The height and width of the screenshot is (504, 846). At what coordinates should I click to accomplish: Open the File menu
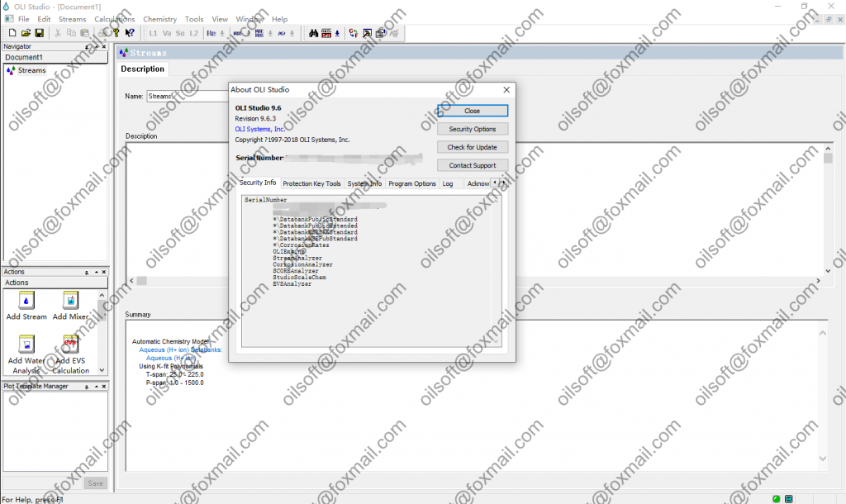point(24,19)
